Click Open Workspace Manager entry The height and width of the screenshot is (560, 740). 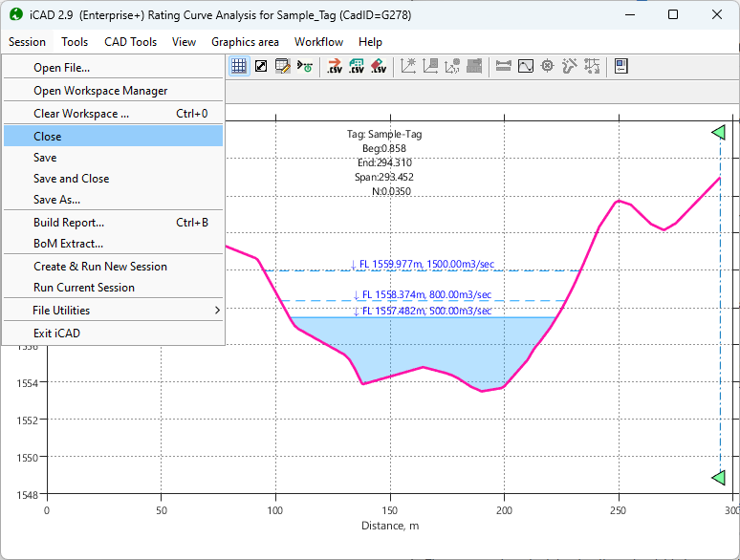click(100, 91)
